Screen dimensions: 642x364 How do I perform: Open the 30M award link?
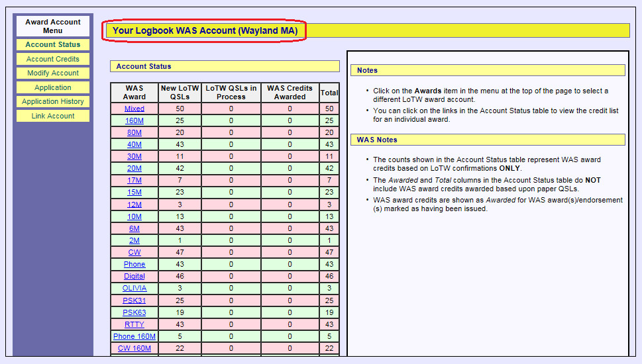click(x=134, y=156)
